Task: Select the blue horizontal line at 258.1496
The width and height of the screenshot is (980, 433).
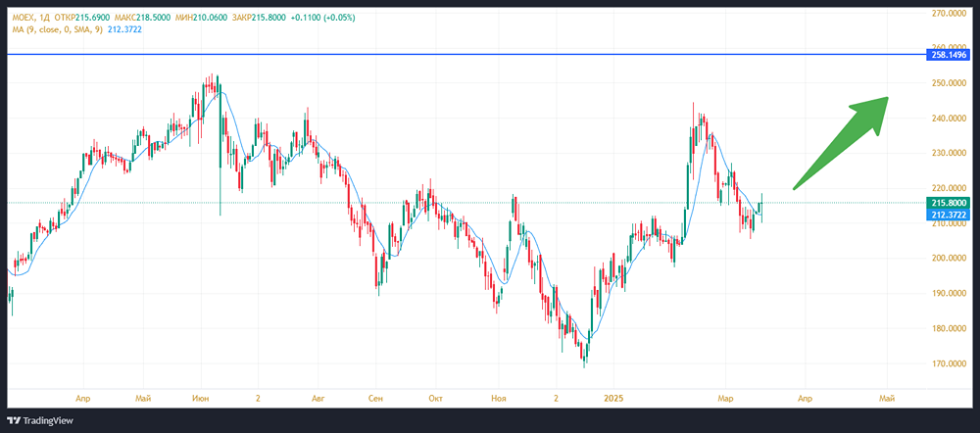Action: point(490,55)
